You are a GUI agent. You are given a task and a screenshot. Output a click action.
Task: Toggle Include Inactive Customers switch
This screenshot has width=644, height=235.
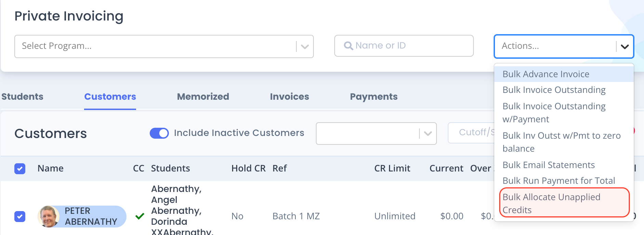pos(159,133)
